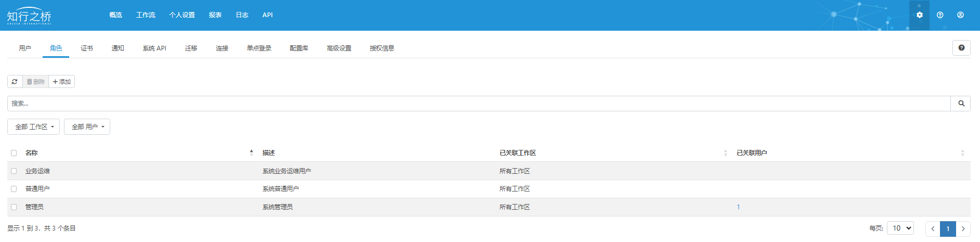Image resolution: width=980 pixels, height=242 pixels.
Task: Click the 添加 button
Action: tap(62, 82)
